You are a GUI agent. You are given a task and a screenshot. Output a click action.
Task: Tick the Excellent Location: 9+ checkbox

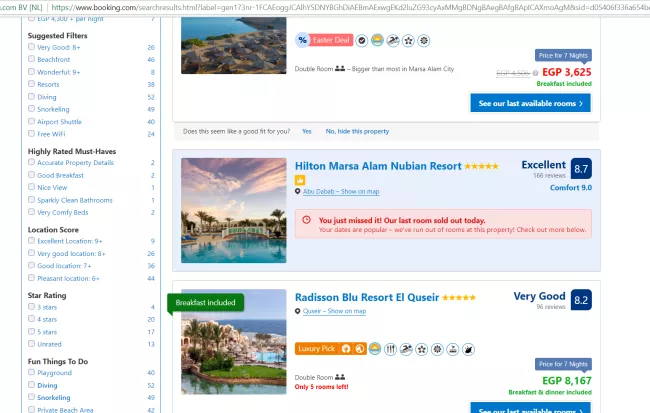(32, 241)
